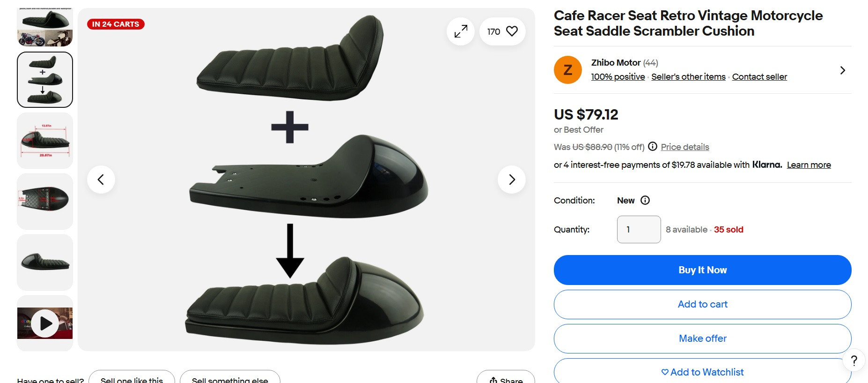Expand the product image to full screen
Viewport: 868px width, 383px height.
click(x=461, y=31)
